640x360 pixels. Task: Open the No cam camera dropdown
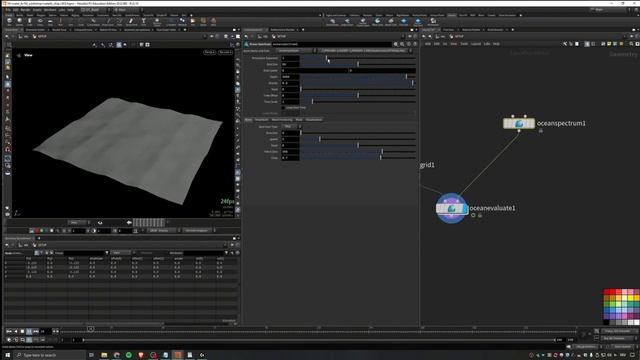[x=225, y=53]
